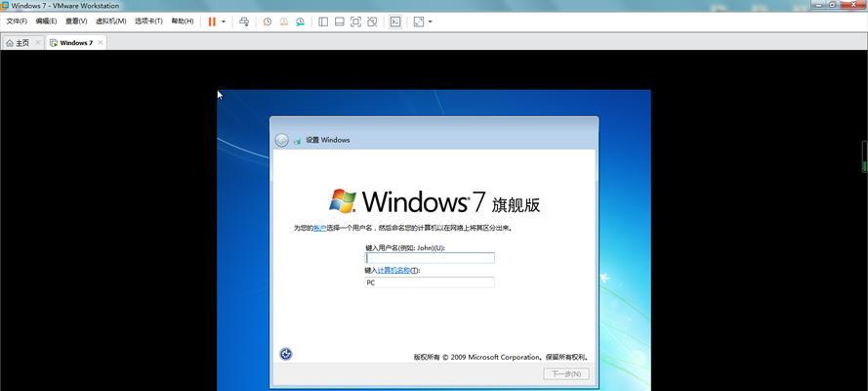Screen dimensions: 868x391
Task: Open the 帮助(H) menu
Action: (x=183, y=22)
